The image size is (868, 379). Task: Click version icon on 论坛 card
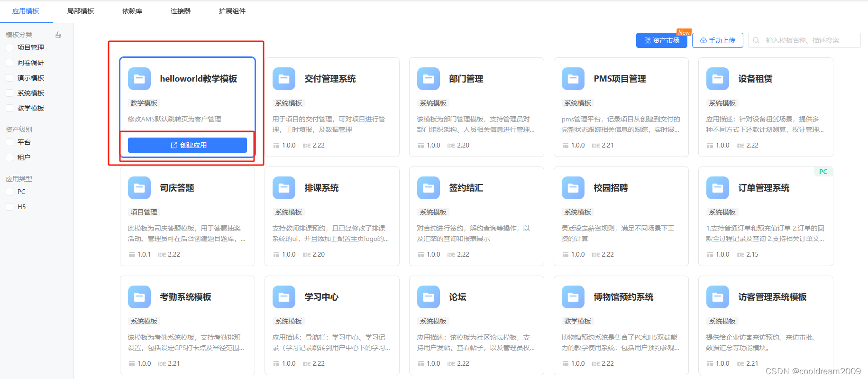pos(420,363)
